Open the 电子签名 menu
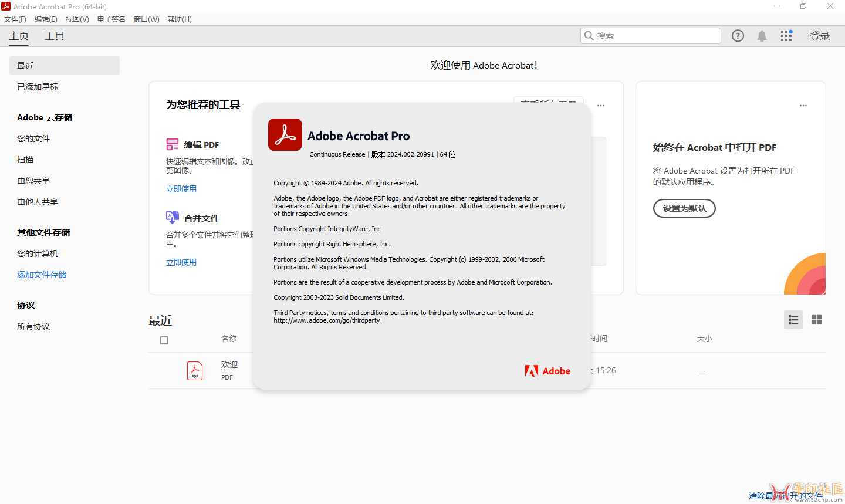 [x=111, y=19]
